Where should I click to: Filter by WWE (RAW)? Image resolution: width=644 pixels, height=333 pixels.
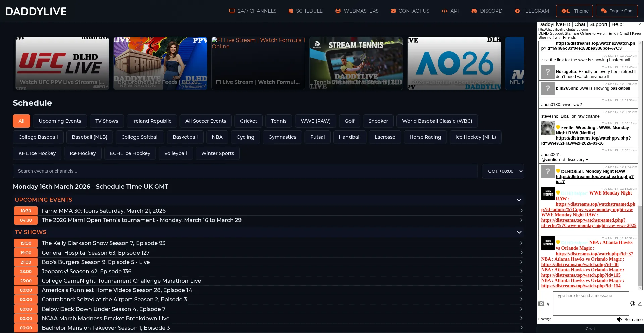click(316, 121)
